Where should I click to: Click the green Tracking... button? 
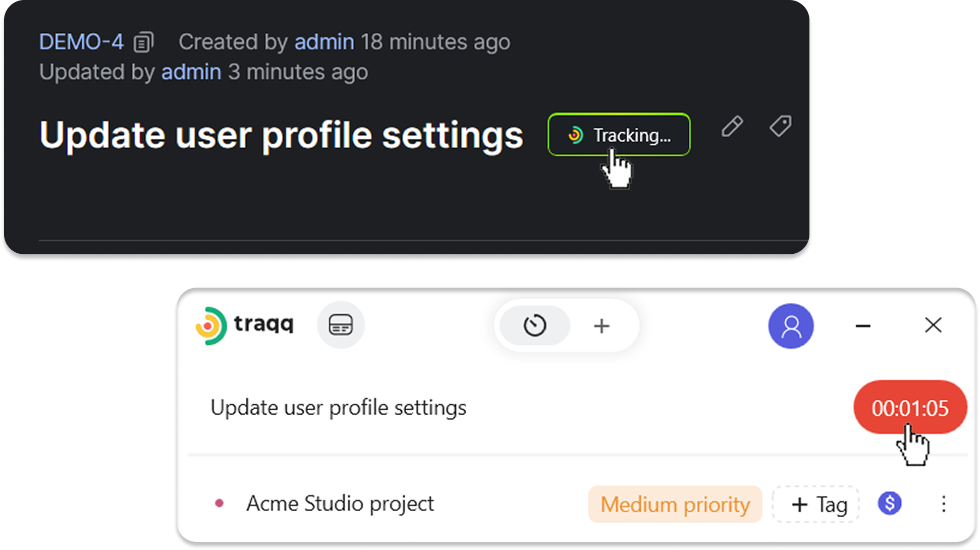coord(619,135)
